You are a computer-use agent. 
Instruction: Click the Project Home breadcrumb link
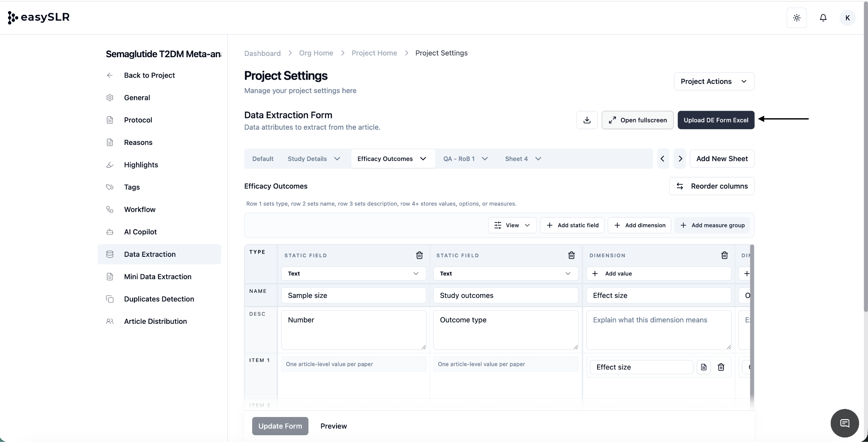[374, 53]
